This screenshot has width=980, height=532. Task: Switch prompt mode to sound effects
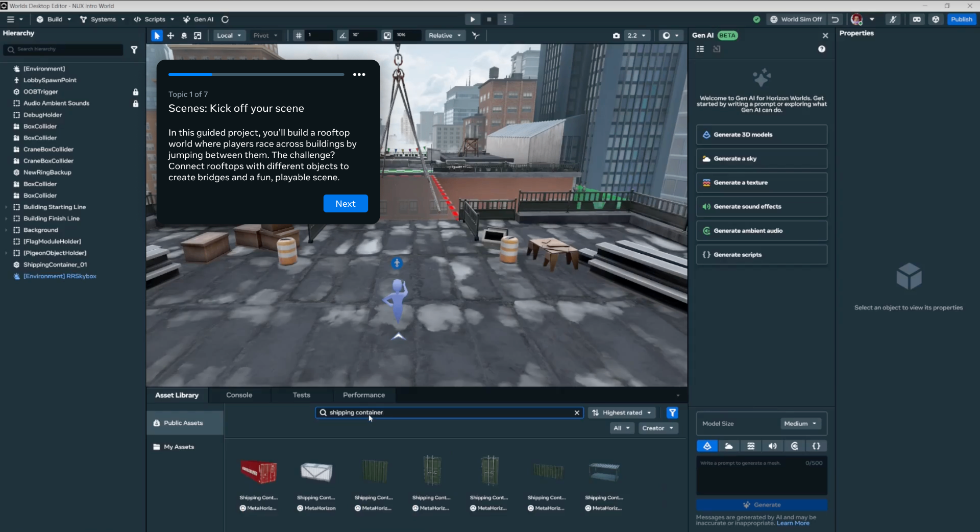point(773,446)
